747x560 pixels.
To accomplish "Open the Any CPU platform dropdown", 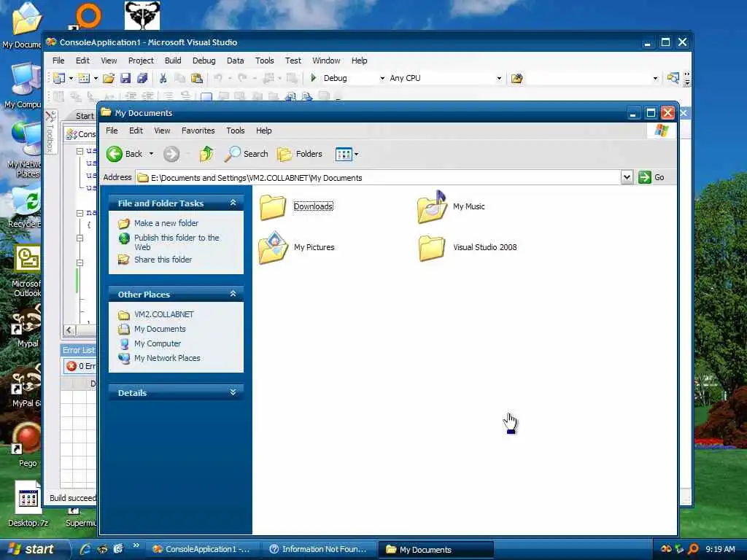I will [x=499, y=78].
